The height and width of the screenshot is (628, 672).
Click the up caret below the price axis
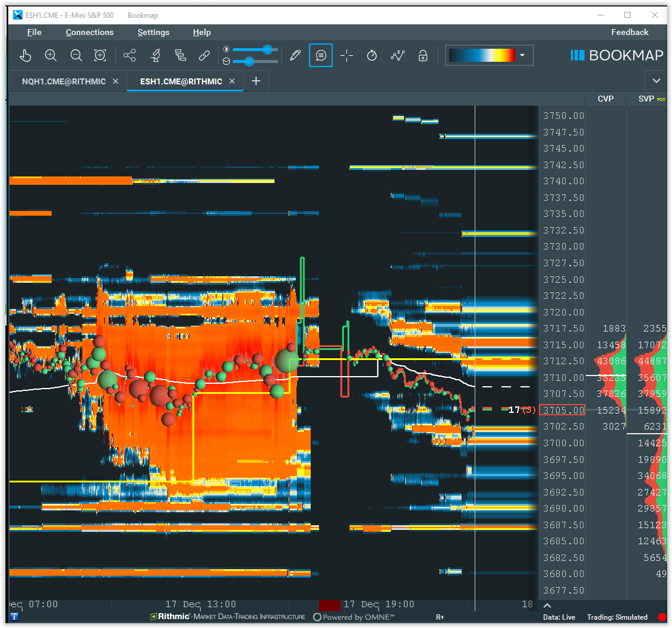(547, 605)
